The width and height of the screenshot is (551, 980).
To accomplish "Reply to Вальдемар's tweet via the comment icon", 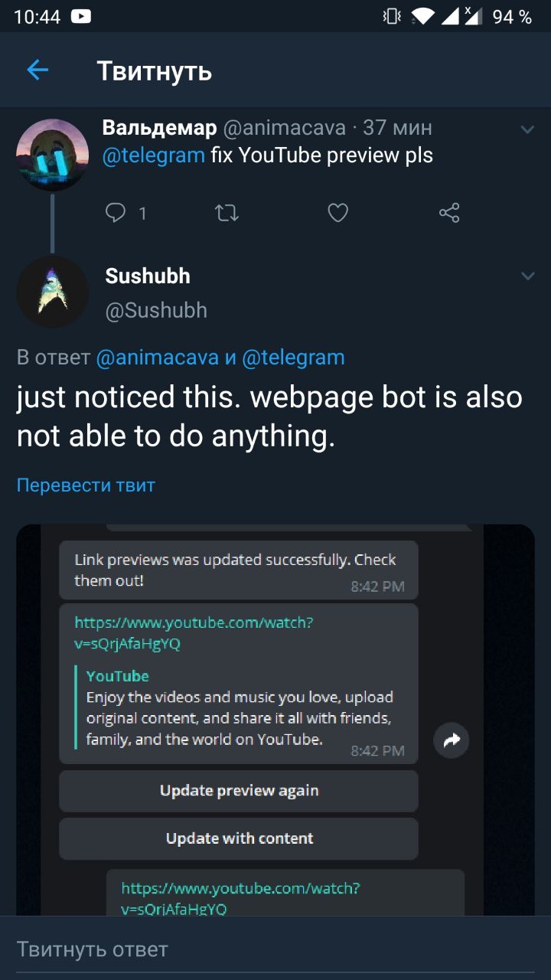I will click(x=116, y=213).
